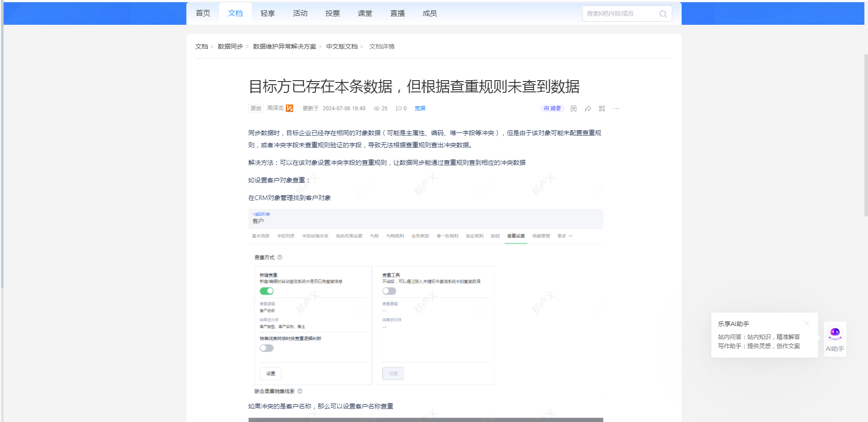Switch to 宽屏 wide-screen view
This screenshot has height=422, width=868.
420,109
